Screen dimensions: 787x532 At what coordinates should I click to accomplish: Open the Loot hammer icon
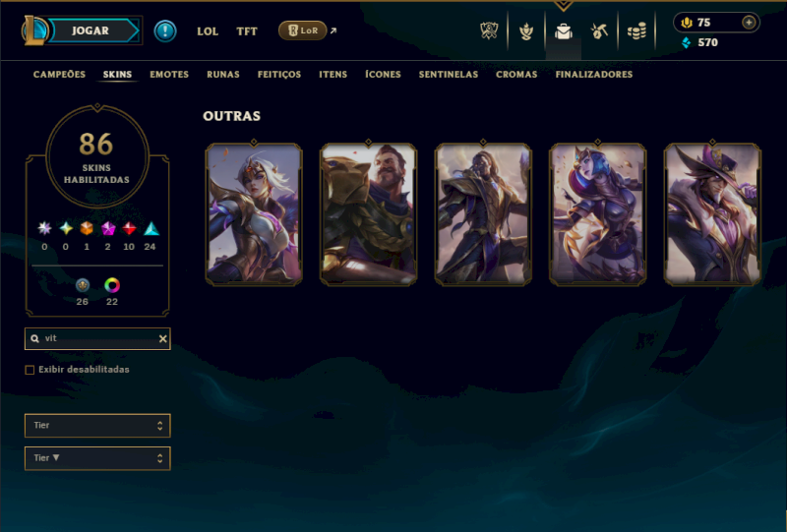pos(599,31)
